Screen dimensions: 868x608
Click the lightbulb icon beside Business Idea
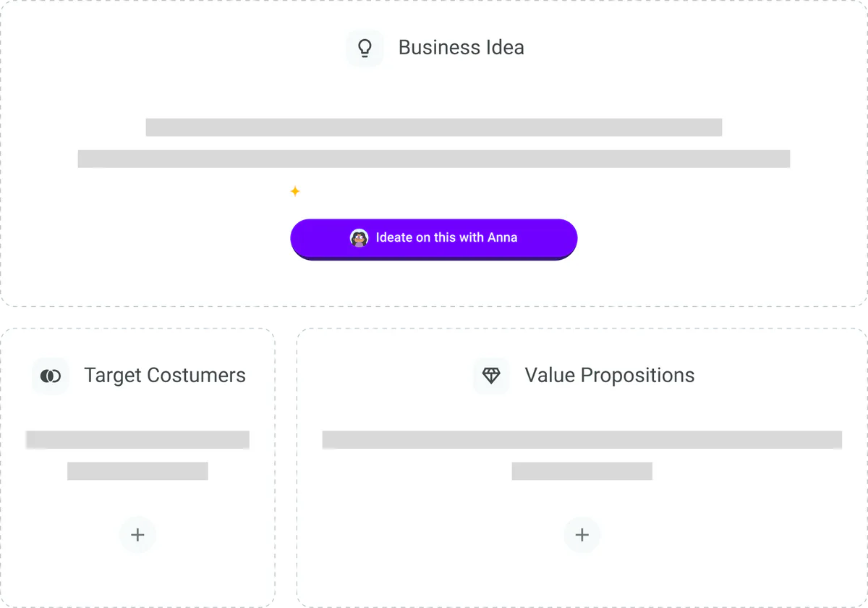click(365, 48)
